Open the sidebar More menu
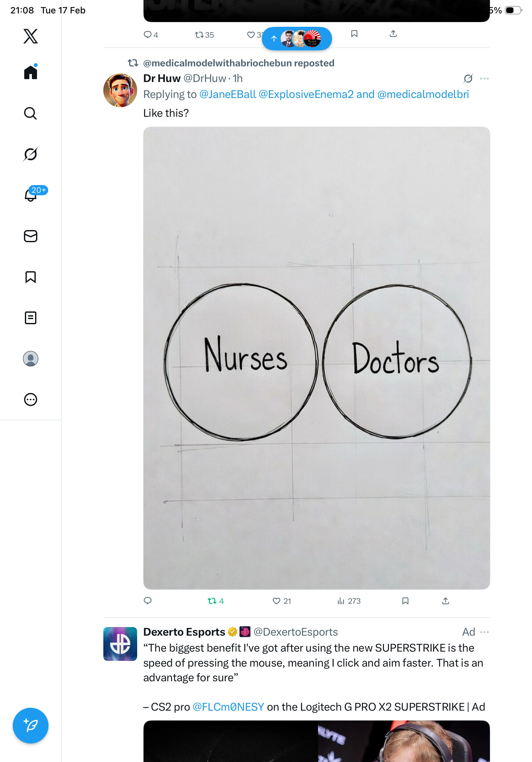The height and width of the screenshot is (762, 532). click(x=31, y=399)
